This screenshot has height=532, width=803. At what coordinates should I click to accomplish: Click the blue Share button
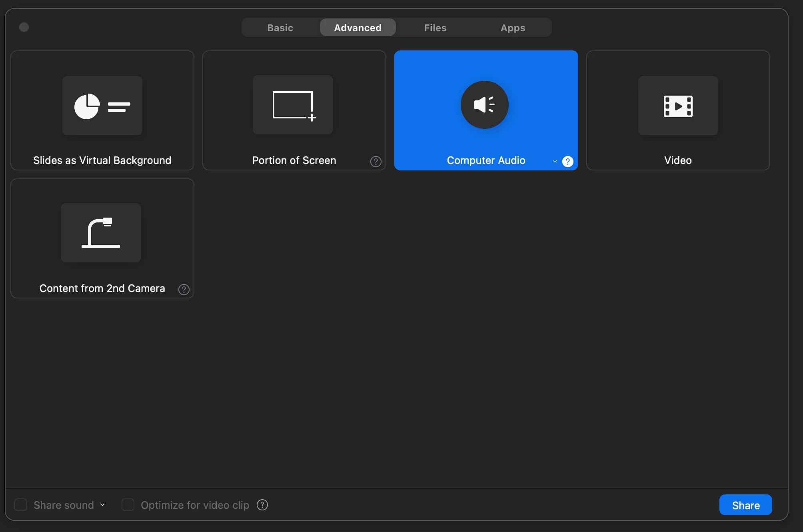coord(745,505)
